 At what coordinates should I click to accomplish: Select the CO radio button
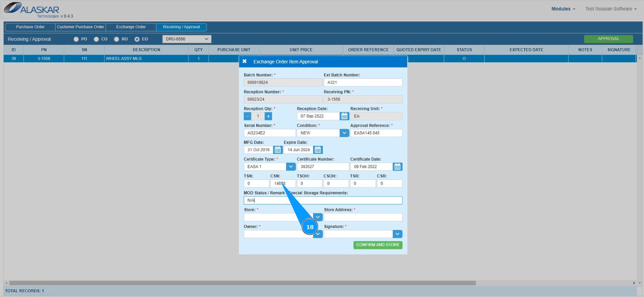point(96,39)
